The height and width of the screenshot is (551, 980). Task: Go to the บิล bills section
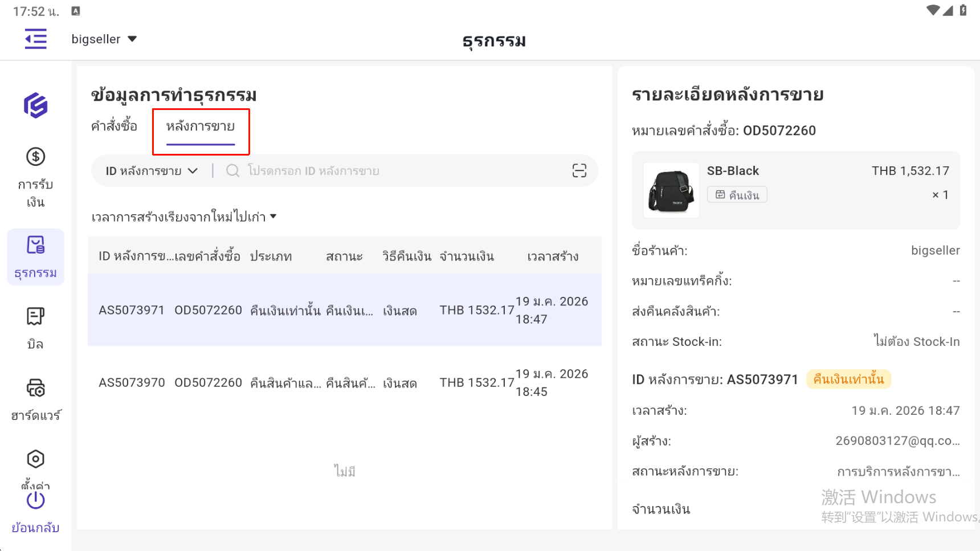click(35, 328)
